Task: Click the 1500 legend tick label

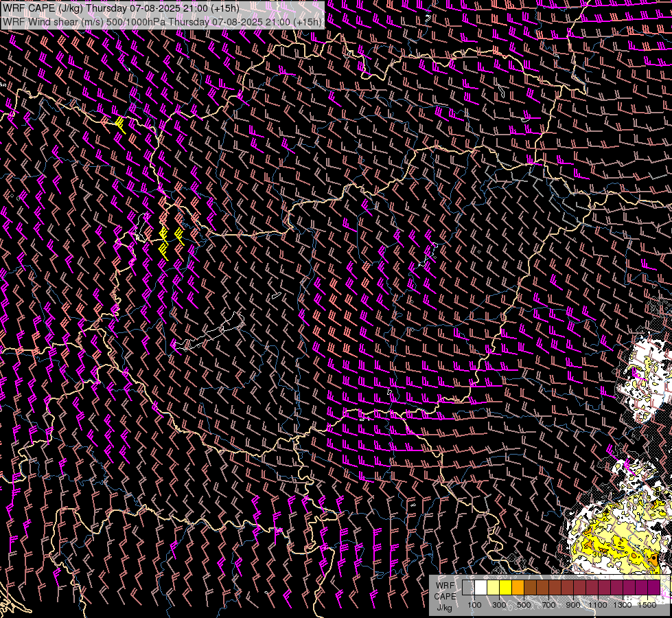Action: [x=647, y=605]
